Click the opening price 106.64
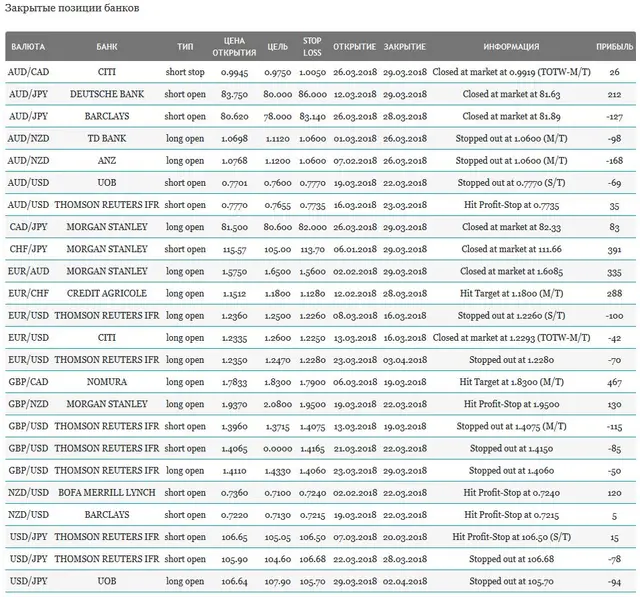The image size is (640, 597). click(234, 581)
